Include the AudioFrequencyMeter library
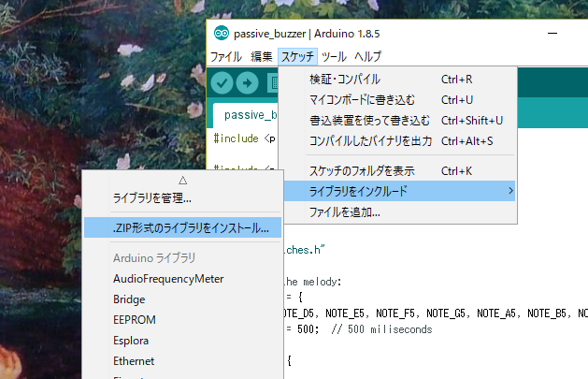Viewport: 588px width, 379px height. pyautogui.click(x=182, y=279)
